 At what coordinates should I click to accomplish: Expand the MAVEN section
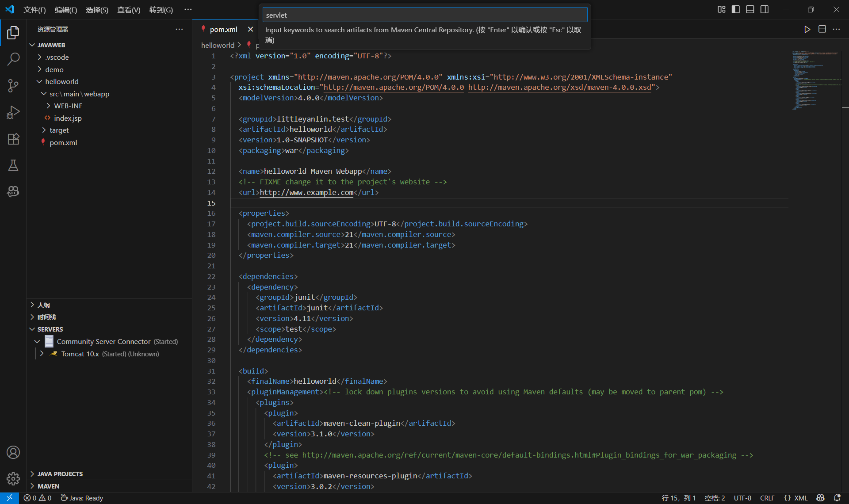click(x=48, y=486)
